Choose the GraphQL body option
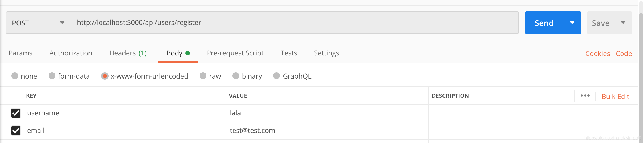 point(276,76)
